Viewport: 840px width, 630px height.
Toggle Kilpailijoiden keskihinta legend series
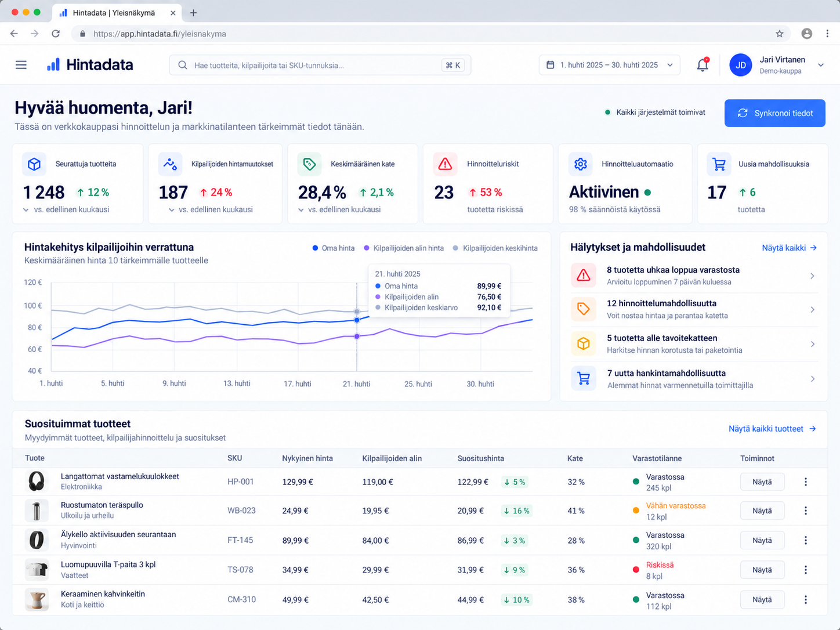pos(495,248)
